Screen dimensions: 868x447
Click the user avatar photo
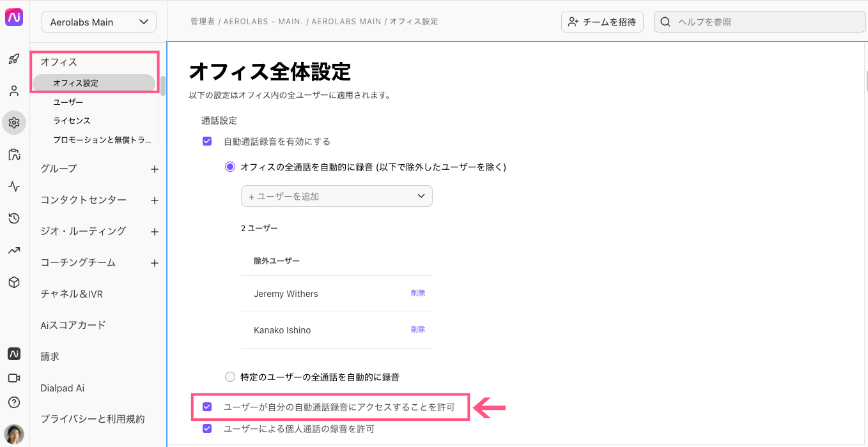pyautogui.click(x=14, y=434)
